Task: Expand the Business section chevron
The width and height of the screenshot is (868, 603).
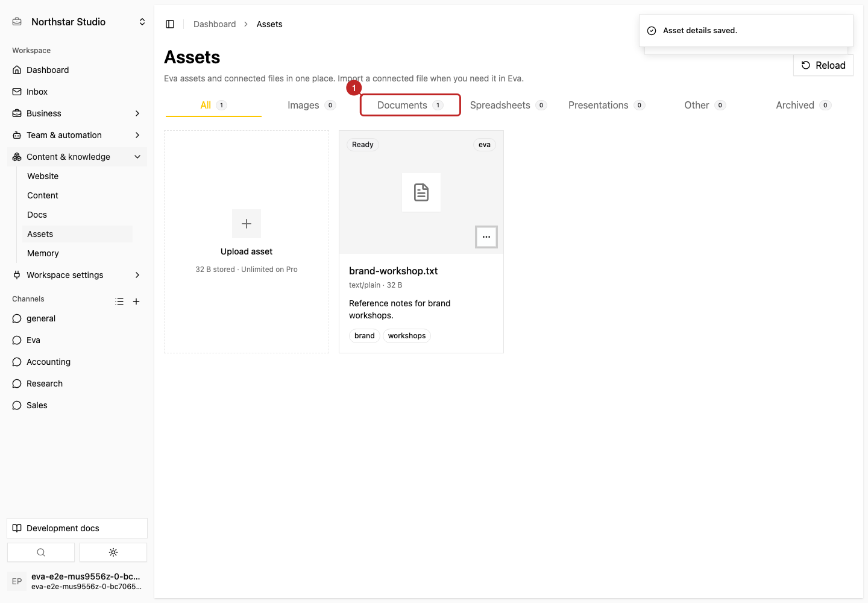Action: (x=137, y=113)
